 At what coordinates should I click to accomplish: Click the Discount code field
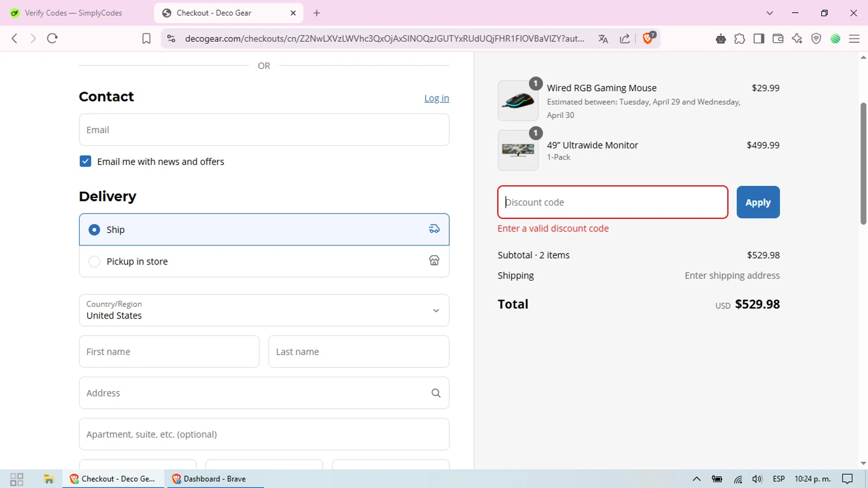[x=613, y=202]
